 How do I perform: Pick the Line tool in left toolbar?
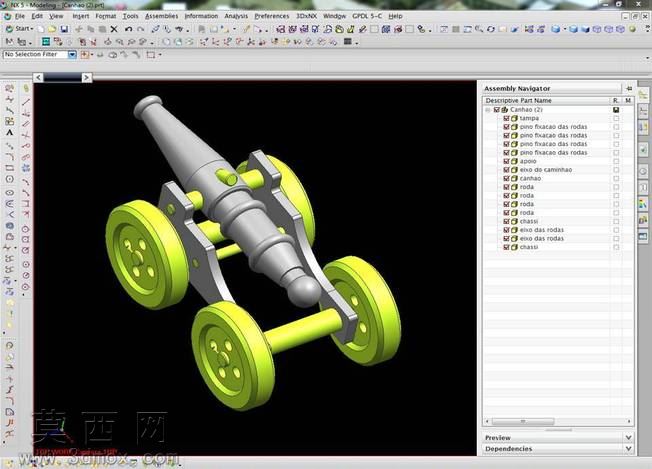click(26, 101)
